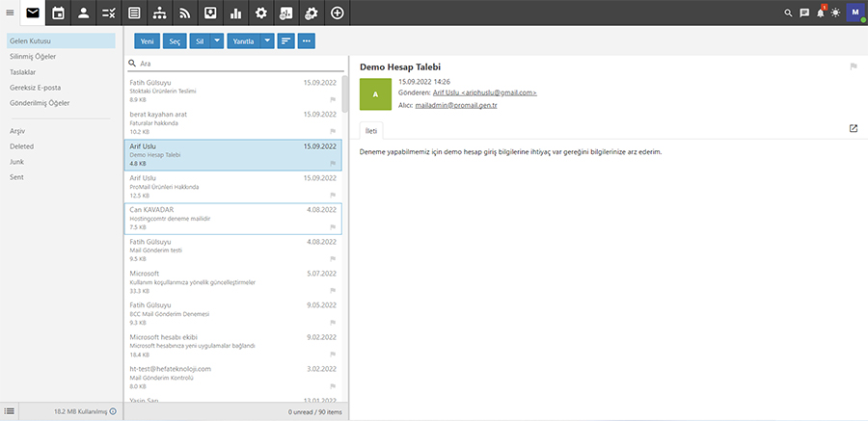Image resolution: width=868 pixels, height=421 pixels.
Task: Click the notifications bell icon
Action: [x=821, y=13]
